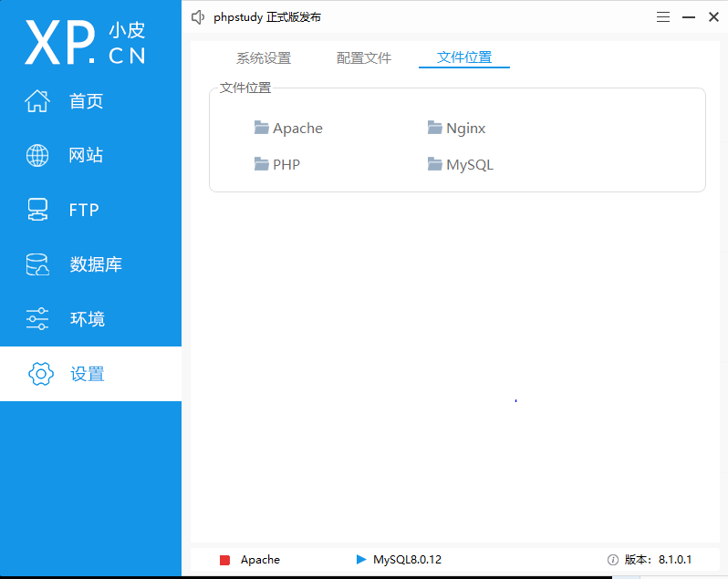Click the database cloud icon

(x=37, y=264)
